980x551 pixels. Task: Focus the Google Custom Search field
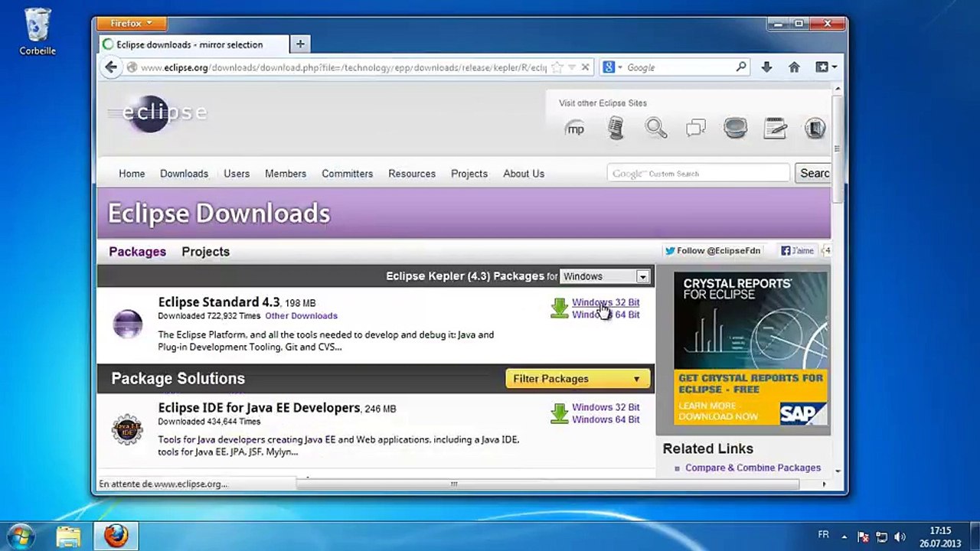698,174
